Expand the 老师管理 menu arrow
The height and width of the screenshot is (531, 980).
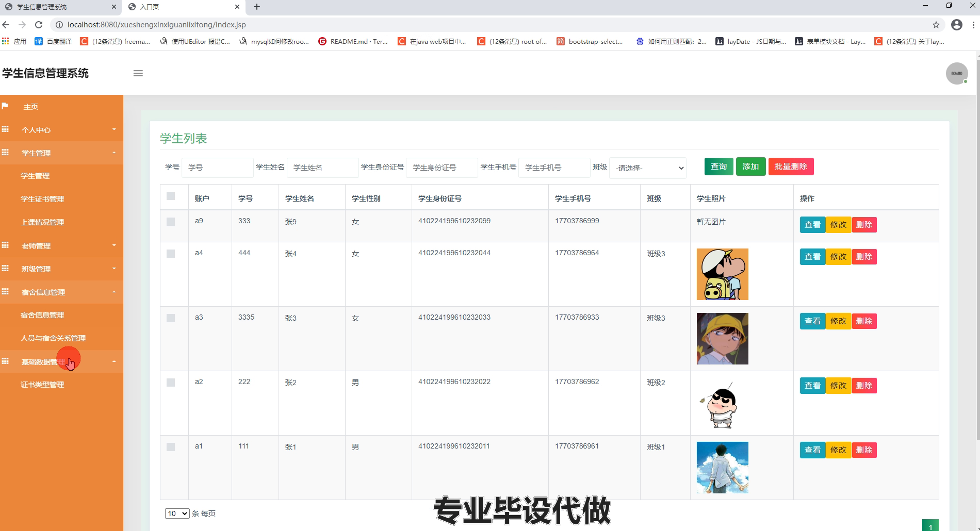pyautogui.click(x=114, y=245)
